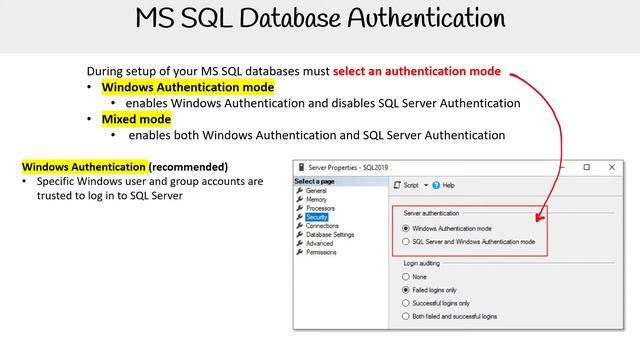
Task: Open the Permissions page
Action: [321, 252]
